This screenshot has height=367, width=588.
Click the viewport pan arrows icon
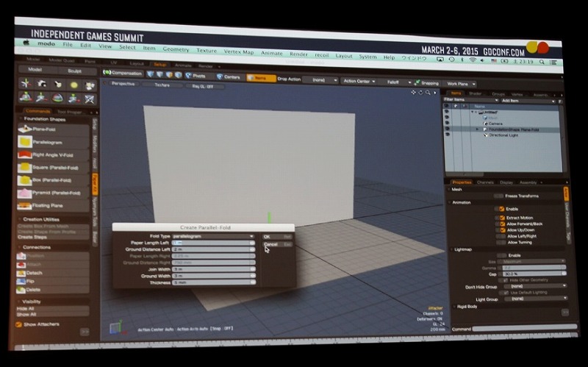pos(413,93)
